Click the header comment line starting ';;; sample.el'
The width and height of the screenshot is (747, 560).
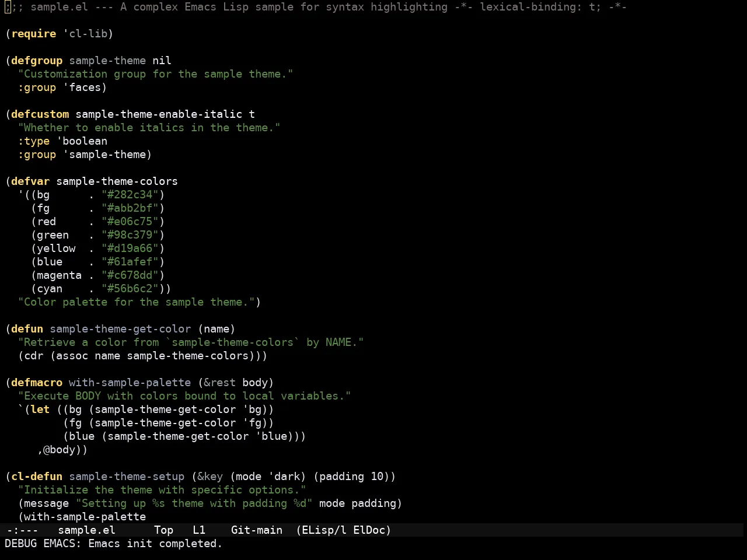point(316,7)
